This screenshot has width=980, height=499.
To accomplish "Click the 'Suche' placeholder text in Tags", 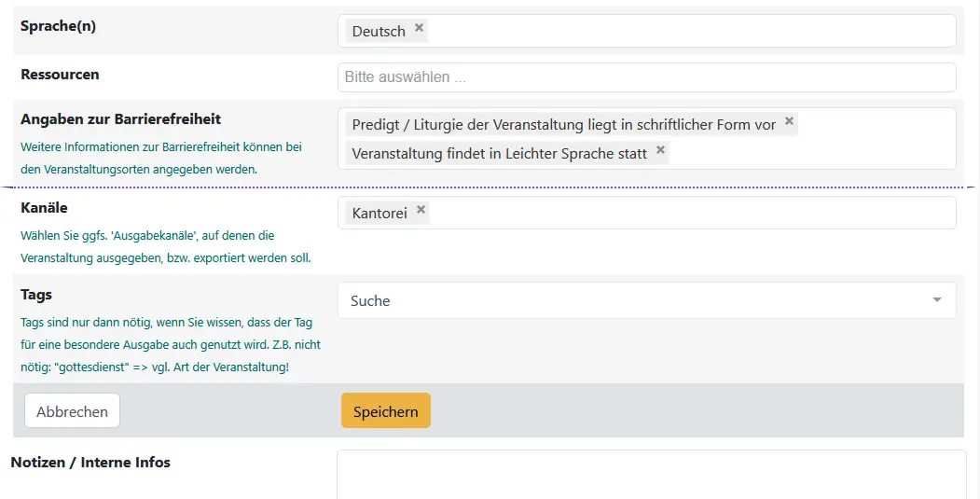I will 370,300.
